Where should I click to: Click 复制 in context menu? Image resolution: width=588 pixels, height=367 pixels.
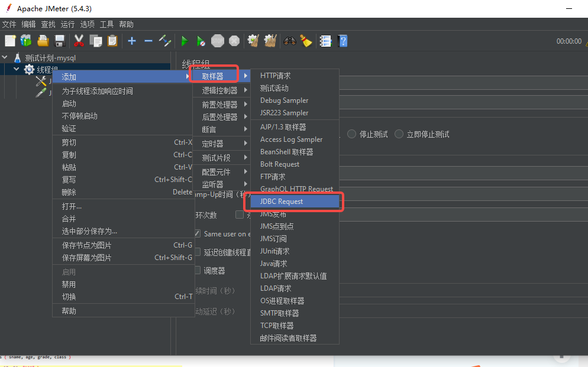coord(123,155)
